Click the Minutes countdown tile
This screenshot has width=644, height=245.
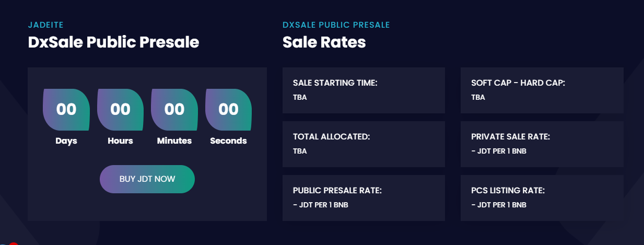[x=174, y=110]
